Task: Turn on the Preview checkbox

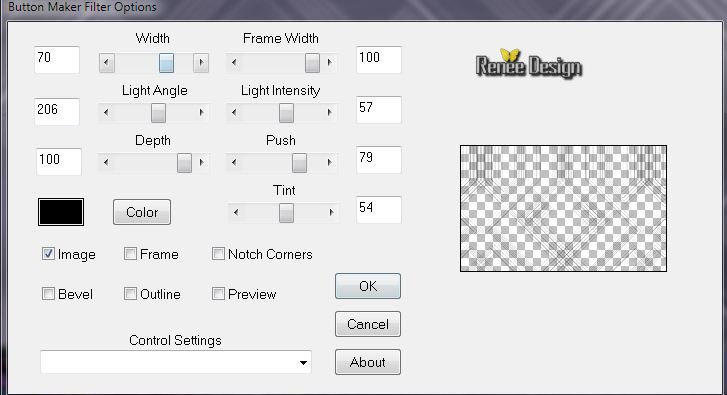Action: click(x=218, y=293)
